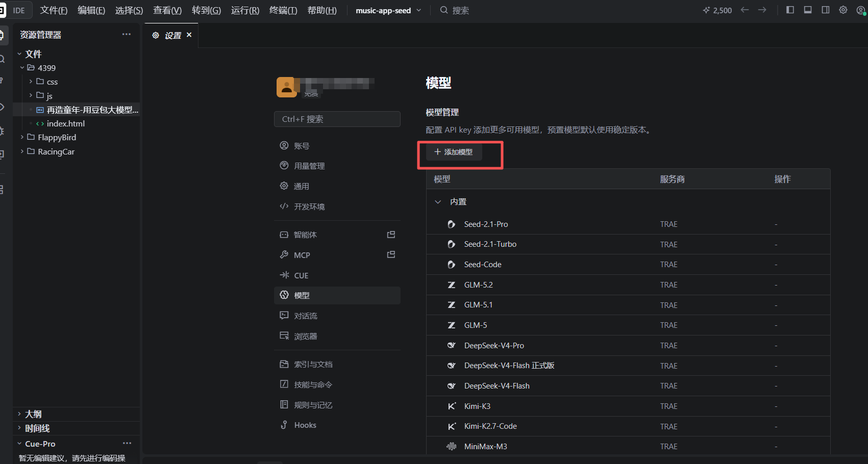Image resolution: width=868 pixels, height=464 pixels.
Task: Open the music-app-seed project dropdown
Action: tap(388, 10)
